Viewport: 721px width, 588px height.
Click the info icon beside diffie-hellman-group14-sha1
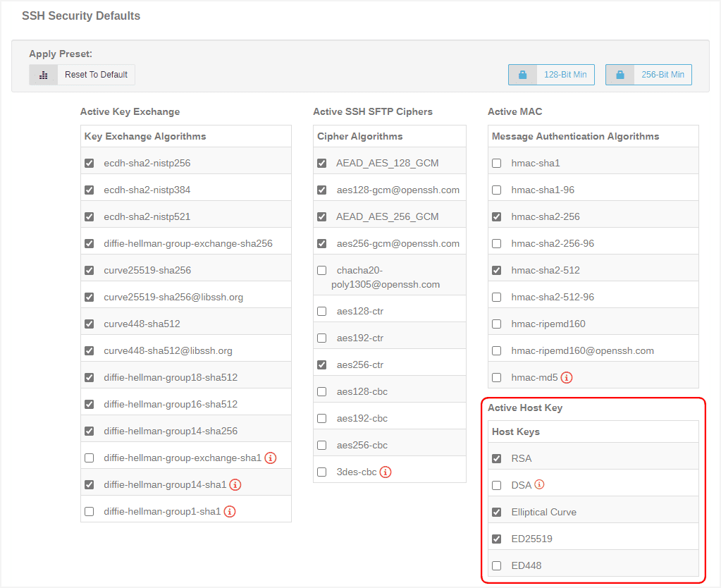[235, 484]
